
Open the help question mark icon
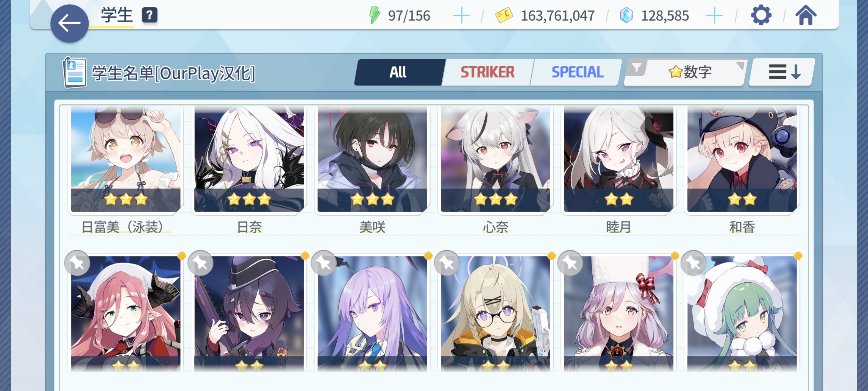click(149, 15)
